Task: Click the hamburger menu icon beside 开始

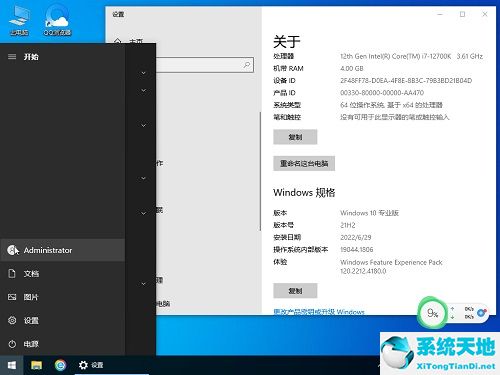Action: tap(12, 57)
